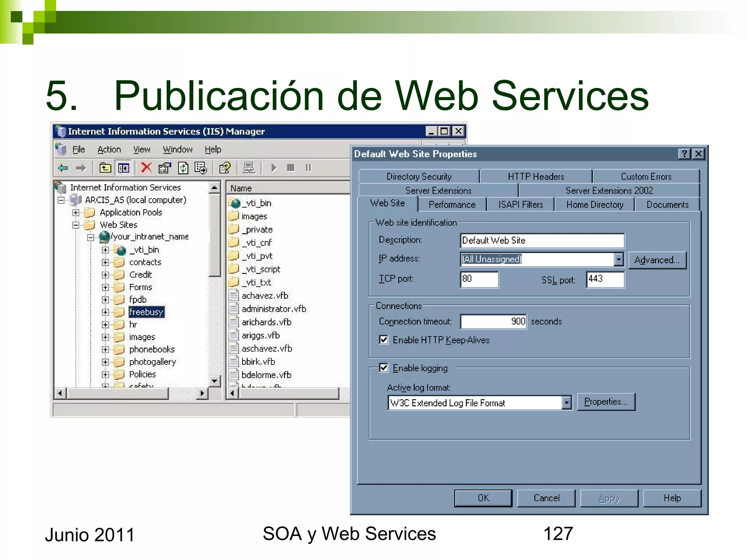Click the OK button
Image resolution: width=747 pixels, height=560 pixels.
pos(483,498)
